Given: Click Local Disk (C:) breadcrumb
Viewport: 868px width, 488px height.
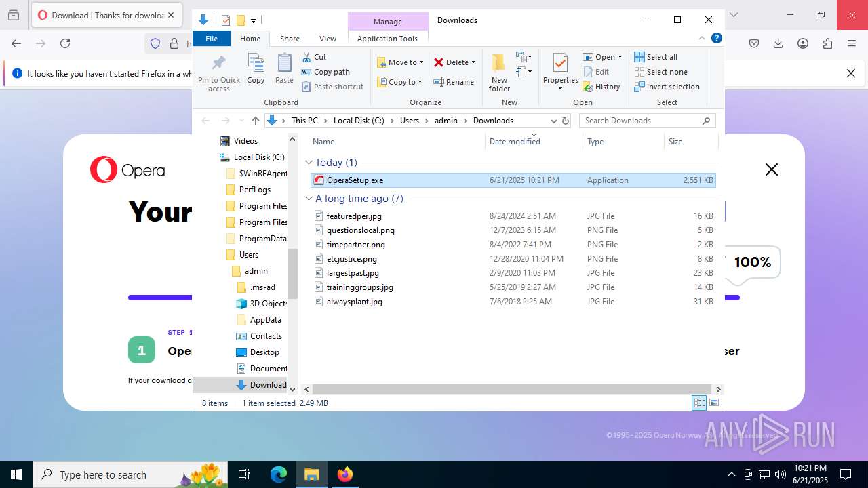Looking at the screenshot, I should (x=359, y=121).
